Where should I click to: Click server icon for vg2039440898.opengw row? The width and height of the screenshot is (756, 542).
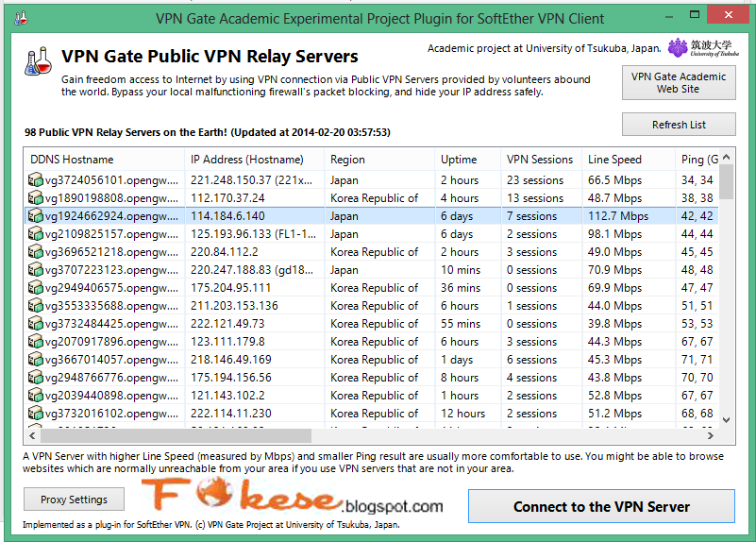tap(35, 396)
